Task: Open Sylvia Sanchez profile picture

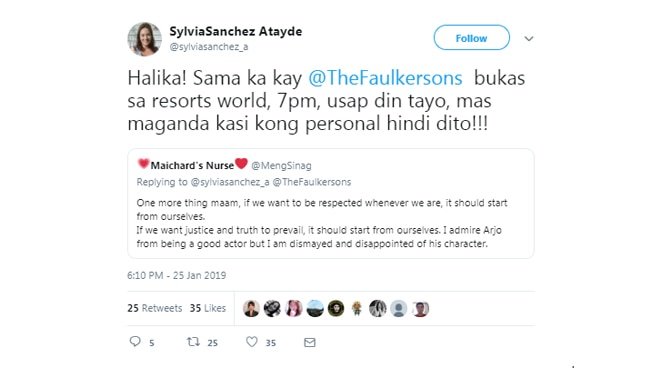Action: (x=144, y=39)
